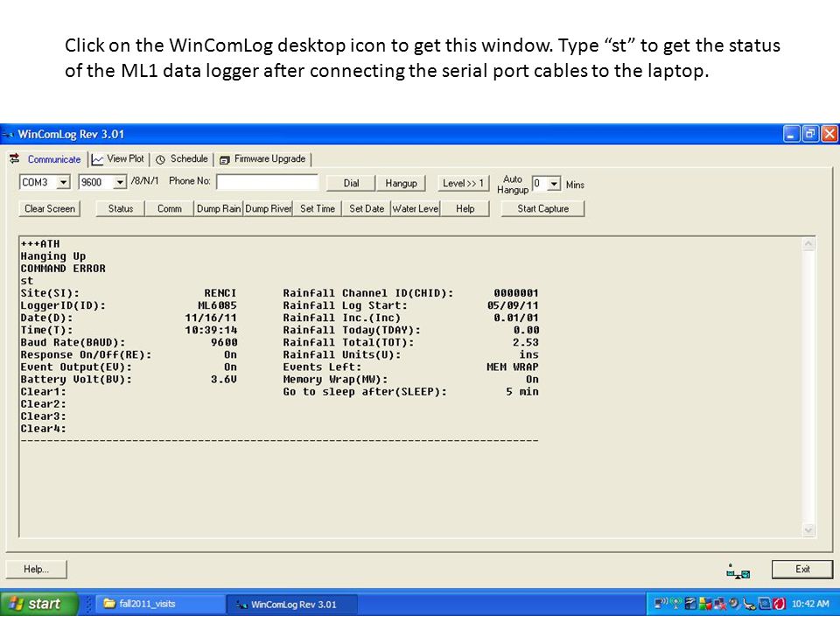Click the Help toolbar button
The height and width of the screenshot is (630, 840).
[x=465, y=209]
